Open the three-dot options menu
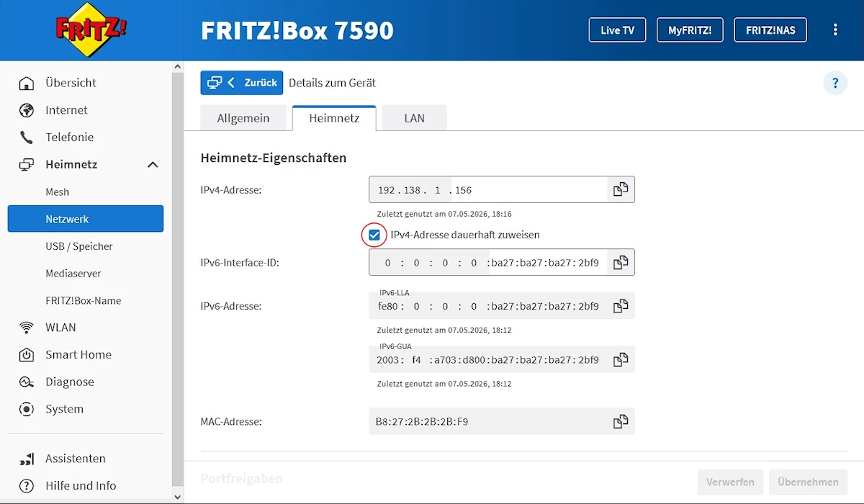Image resolution: width=864 pixels, height=504 pixels. point(835,30)
